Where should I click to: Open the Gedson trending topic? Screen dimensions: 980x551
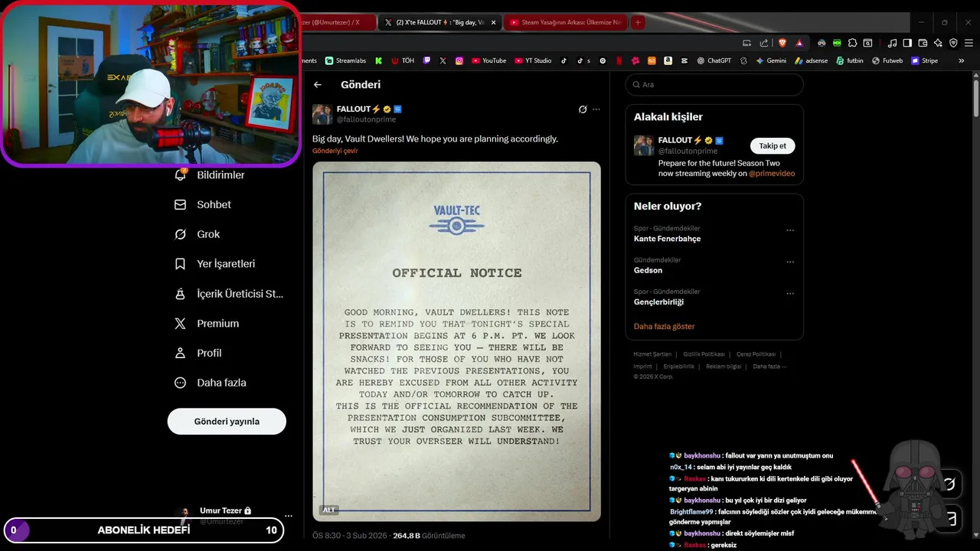click(648, 270)
